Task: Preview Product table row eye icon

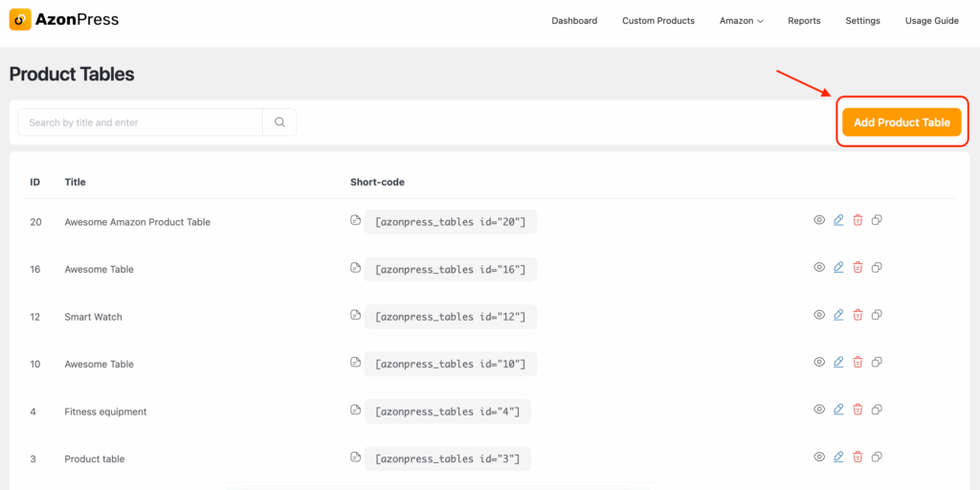Action: [819, 457]
